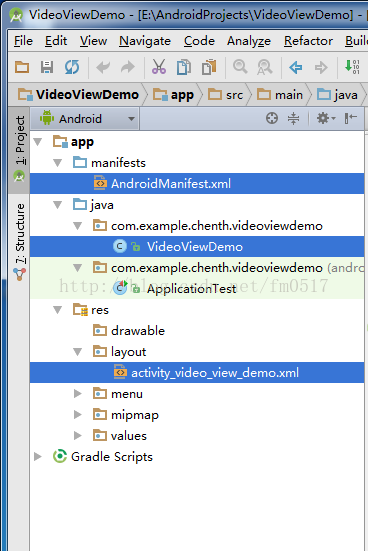The width and height of the screenshot is (368, 551).
Task: Open the project panel settings gear
Action: [x=326, y=118]
